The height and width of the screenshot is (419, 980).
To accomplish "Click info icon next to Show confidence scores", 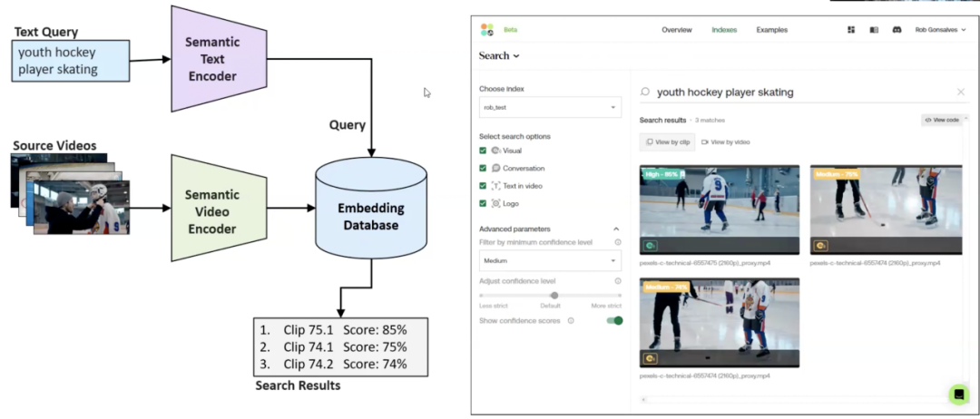I will coord(571,320).
